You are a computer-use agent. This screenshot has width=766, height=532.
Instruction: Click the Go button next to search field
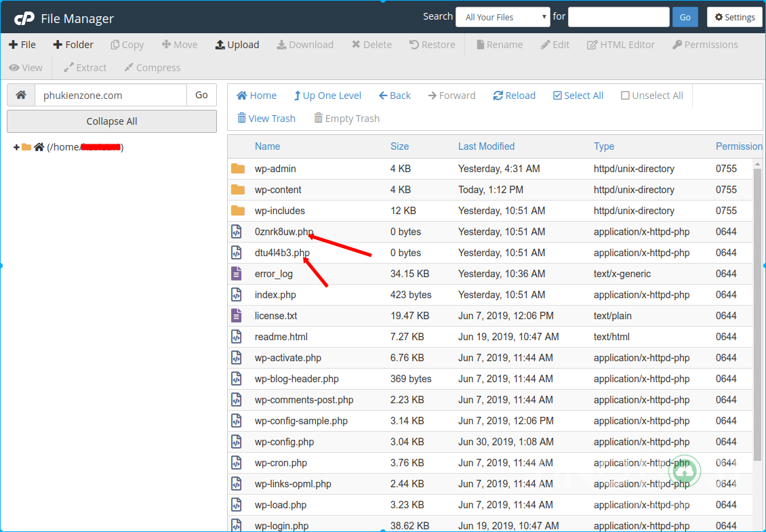[x=685, y=17]
